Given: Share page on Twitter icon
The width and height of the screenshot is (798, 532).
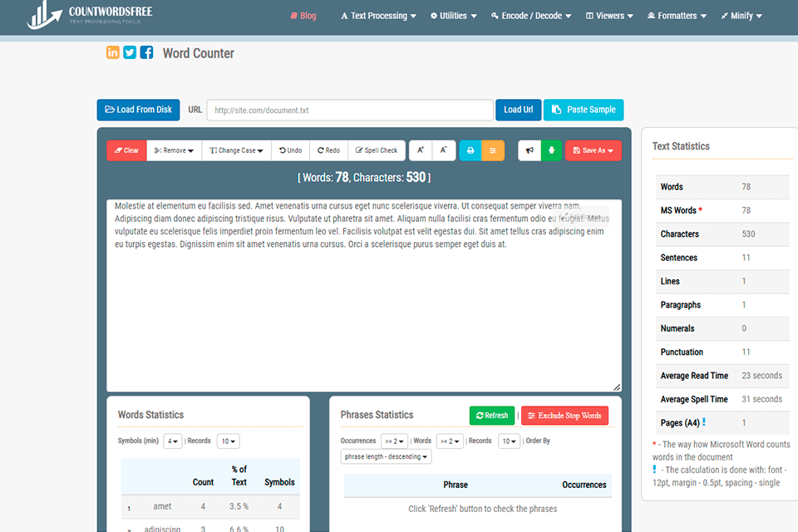Looking at the screenshot, I should coord(130,52).
